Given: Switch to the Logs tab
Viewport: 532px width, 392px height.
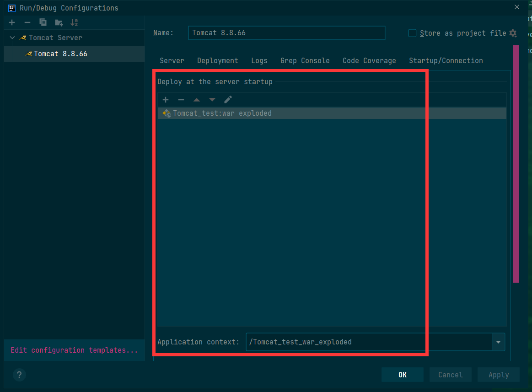Looking at the screenshot, I should click(x=259, y=61).
